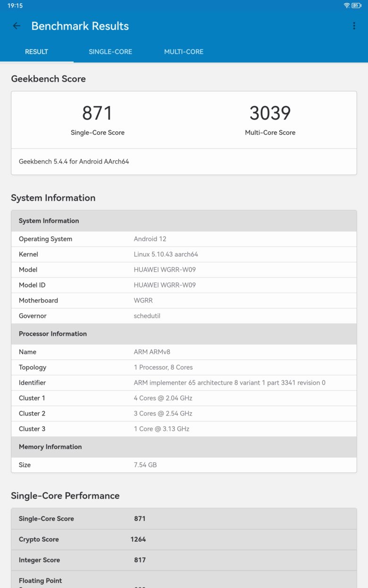Tap Geekbench 5.4.4 for Android AArch64 text
Viewport: 368px width, 588px height.
pos(74,161)
